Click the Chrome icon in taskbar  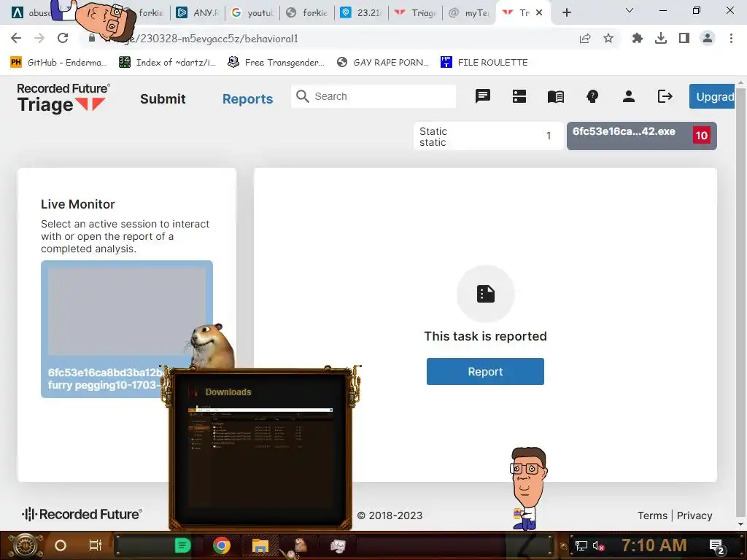click(x=222, y=545)
